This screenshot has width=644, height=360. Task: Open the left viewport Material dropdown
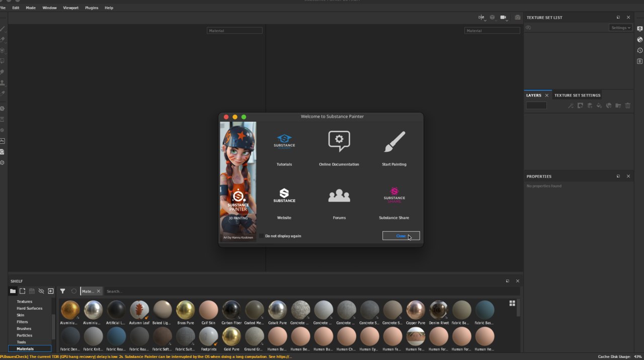[234, 31]
